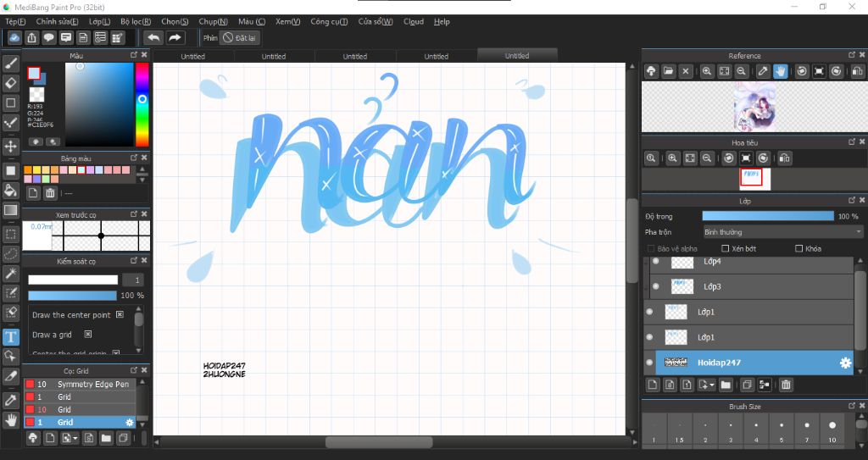The height and width of the screenshot is (460, 868).
Task: Click the cloud save icon in toolbar
Action: [x=14, y=37]
